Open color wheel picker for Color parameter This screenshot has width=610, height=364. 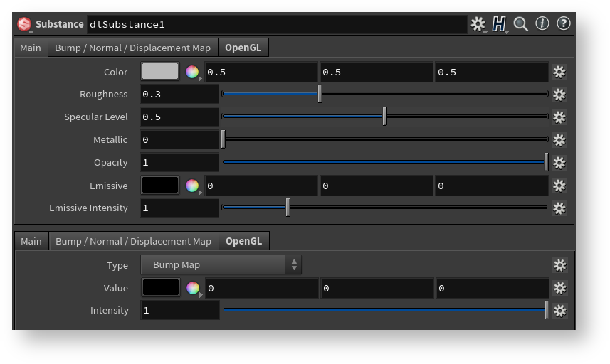pyautogui.click(x=191, y=72)
